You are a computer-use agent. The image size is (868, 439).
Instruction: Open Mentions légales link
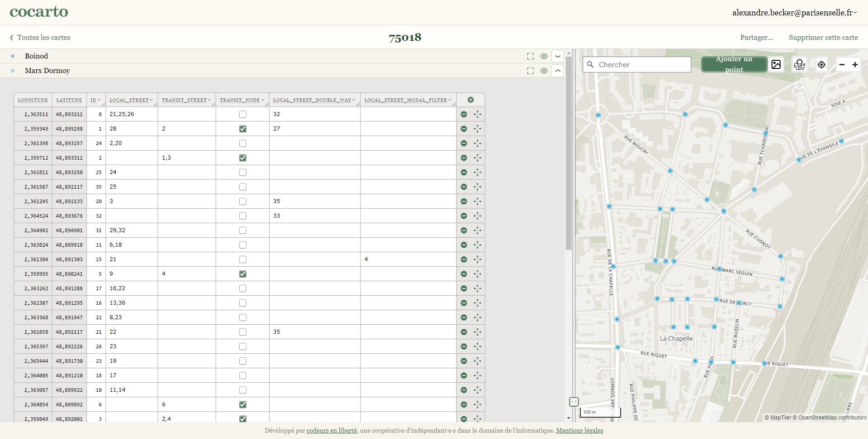click(579, 430)
